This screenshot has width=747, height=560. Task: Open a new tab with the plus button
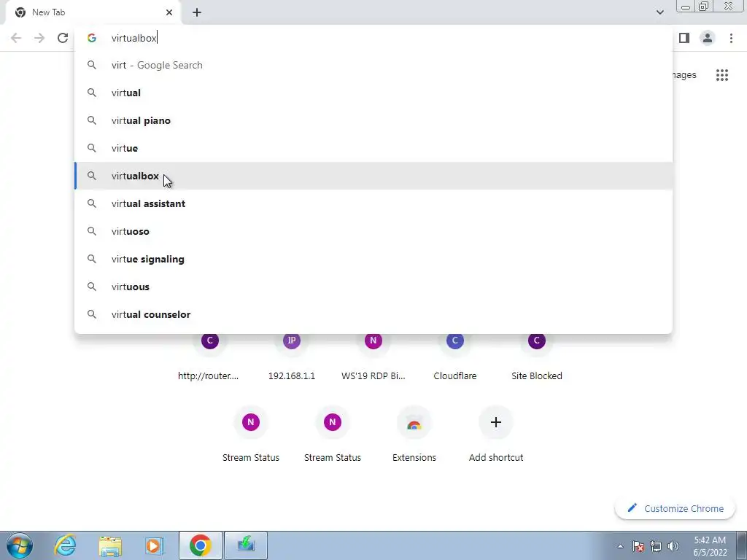(197, 12)
